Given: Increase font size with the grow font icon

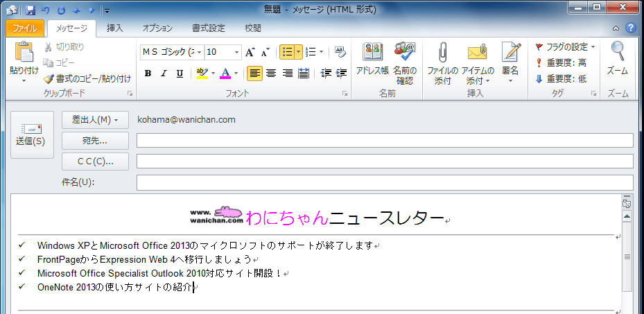Looking at the screenshot, I should [250, 52].
